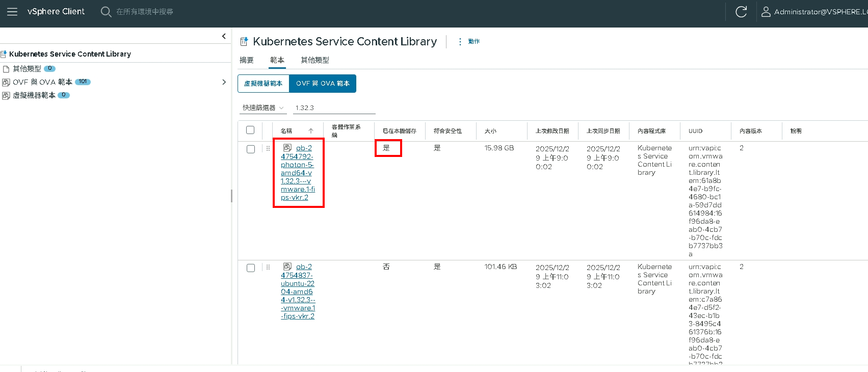Collapse the left navigation panel

224,36
